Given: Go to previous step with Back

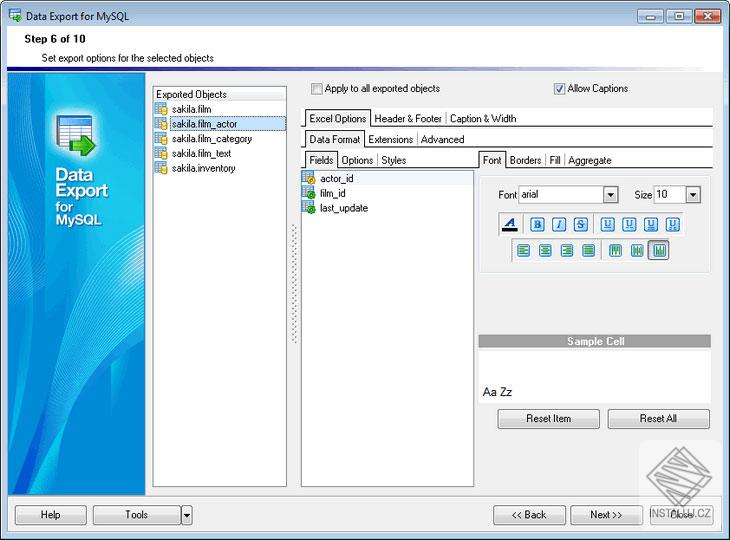Looking at the screenshot, I should point(529,515).
